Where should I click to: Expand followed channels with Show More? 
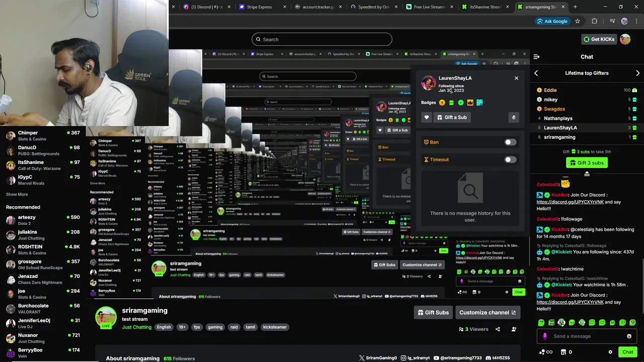pos(17,194)
